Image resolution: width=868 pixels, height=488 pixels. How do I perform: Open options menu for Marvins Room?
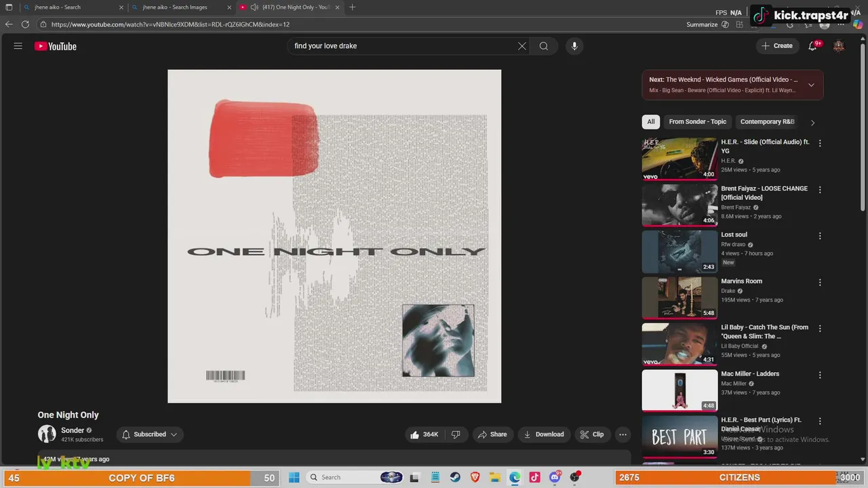coord(820,282)
